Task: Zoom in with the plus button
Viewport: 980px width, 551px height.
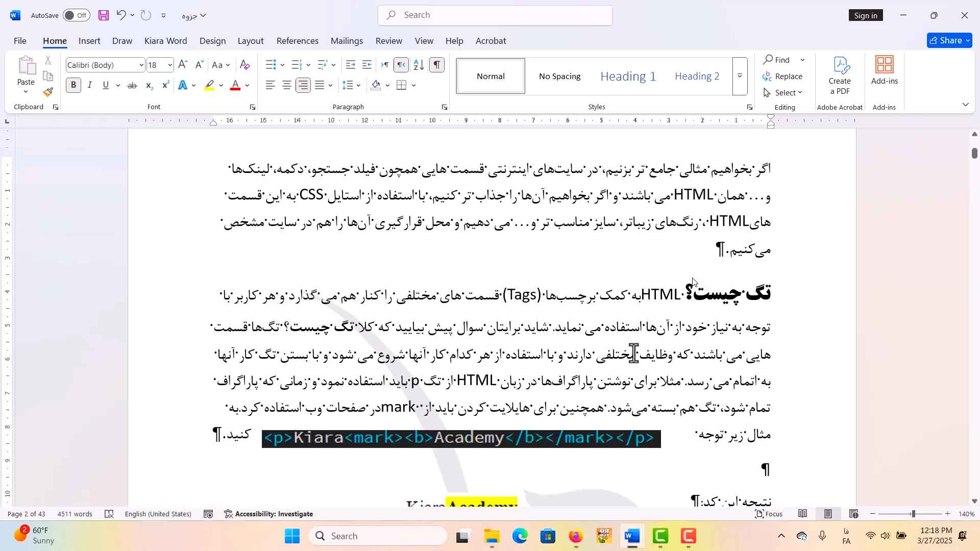Action: pyautogui.click(x=948, y=514)
